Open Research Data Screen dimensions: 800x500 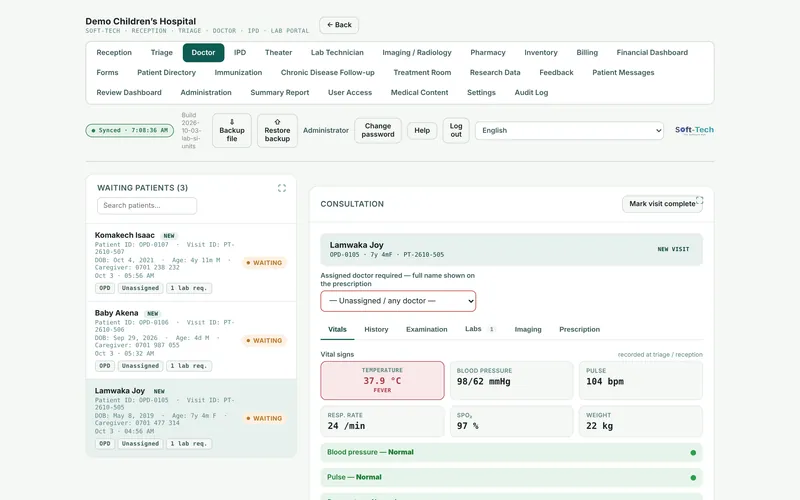495,72
